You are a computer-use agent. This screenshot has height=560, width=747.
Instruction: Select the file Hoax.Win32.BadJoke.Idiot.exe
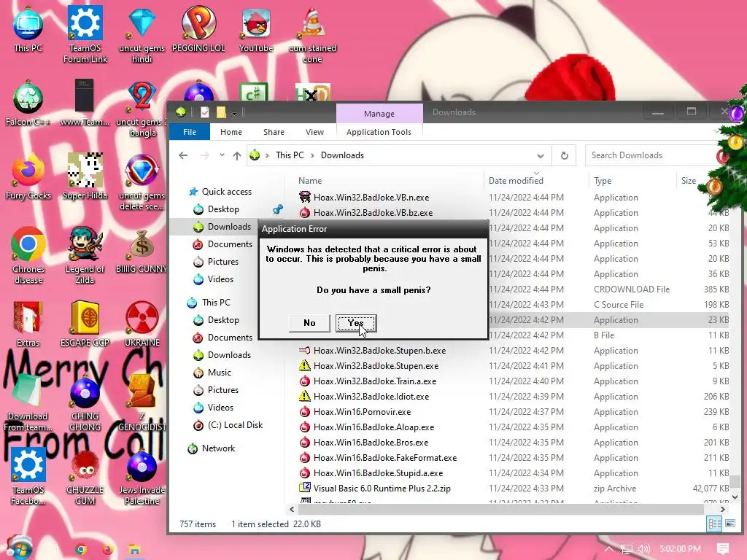click(371, 396)
